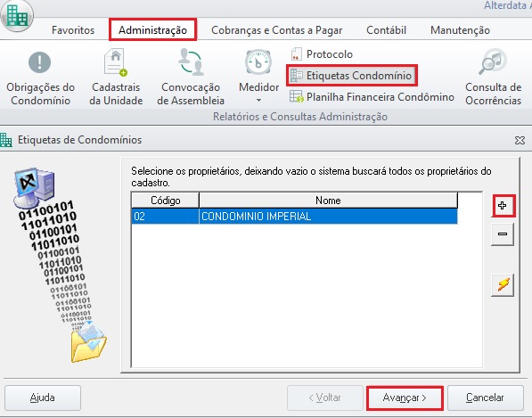This screenshot has height=418, width=532.
Task: Open the Contábil tab
Action: (x=386, y=30)
